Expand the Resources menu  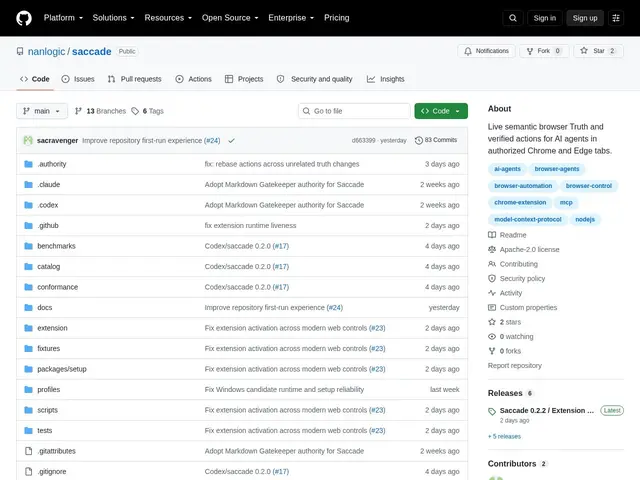click(168, 18)
